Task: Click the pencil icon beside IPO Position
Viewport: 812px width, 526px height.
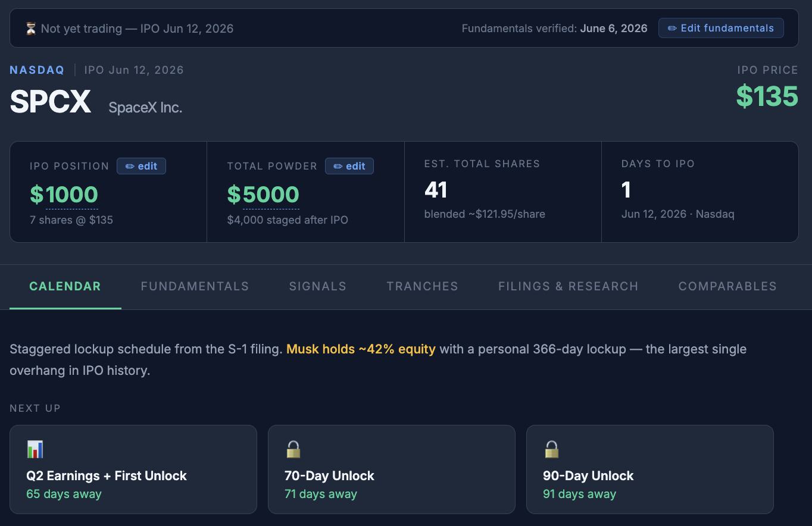Action: 130,167
